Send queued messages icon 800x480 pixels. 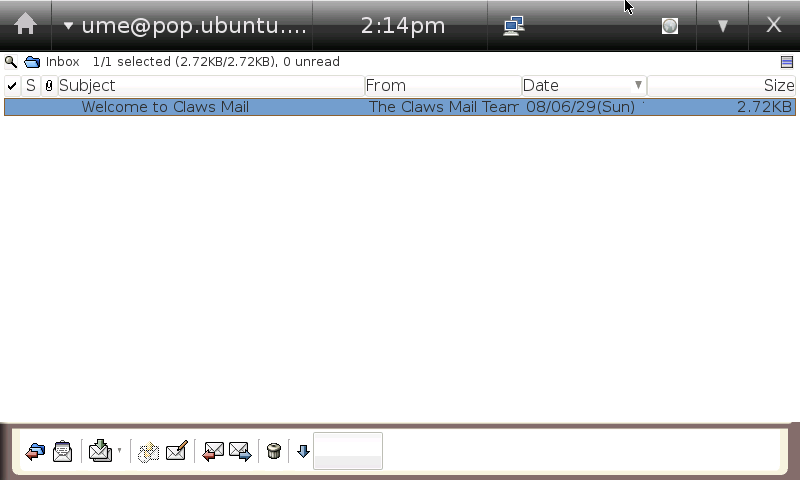click(148, 452)
